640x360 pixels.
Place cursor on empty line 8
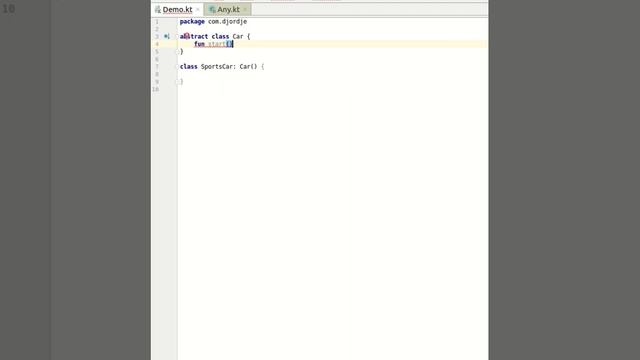pyautogui.click(x=333, y=74)
